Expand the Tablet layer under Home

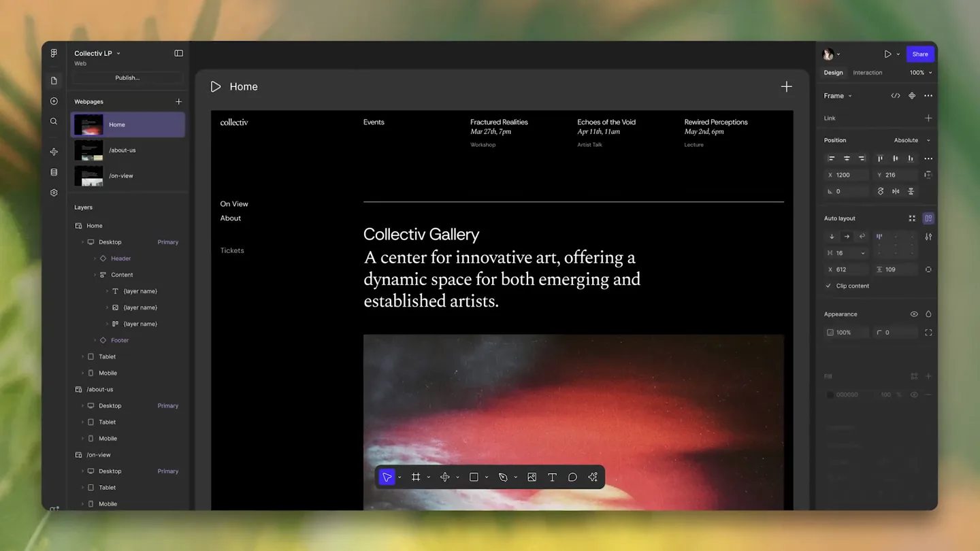coord(83,356)
